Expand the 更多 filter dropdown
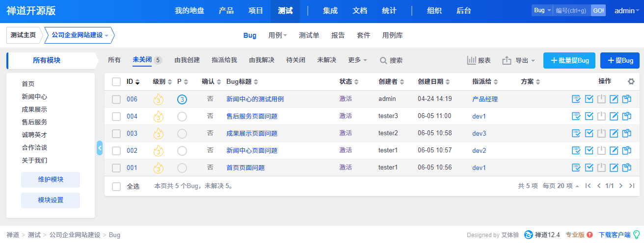 click(357, 60)
